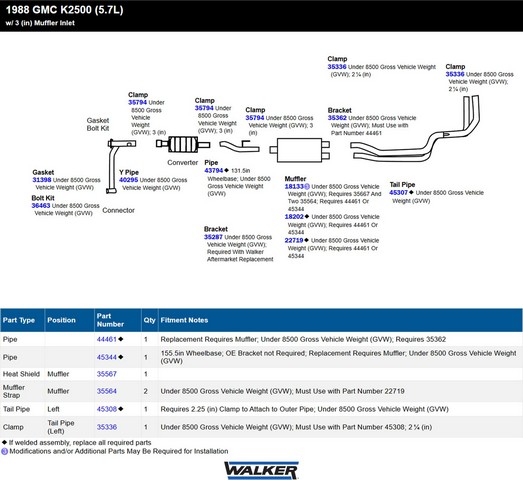Open muffler part number 18202
Viewport: 523px width, 480px height.
click(x=294, y=216)
